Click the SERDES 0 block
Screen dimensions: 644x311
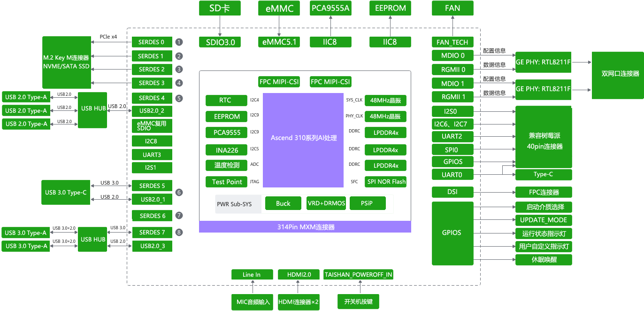152,42
